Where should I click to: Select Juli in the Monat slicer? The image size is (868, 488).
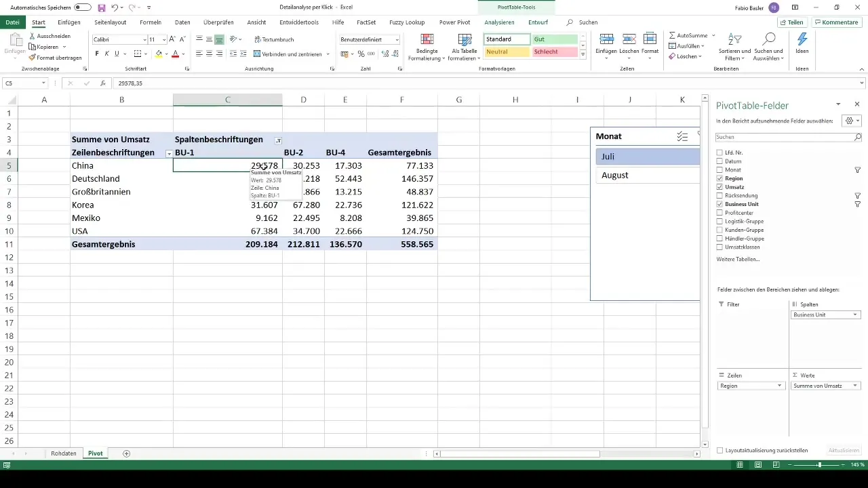coord(648,156)
